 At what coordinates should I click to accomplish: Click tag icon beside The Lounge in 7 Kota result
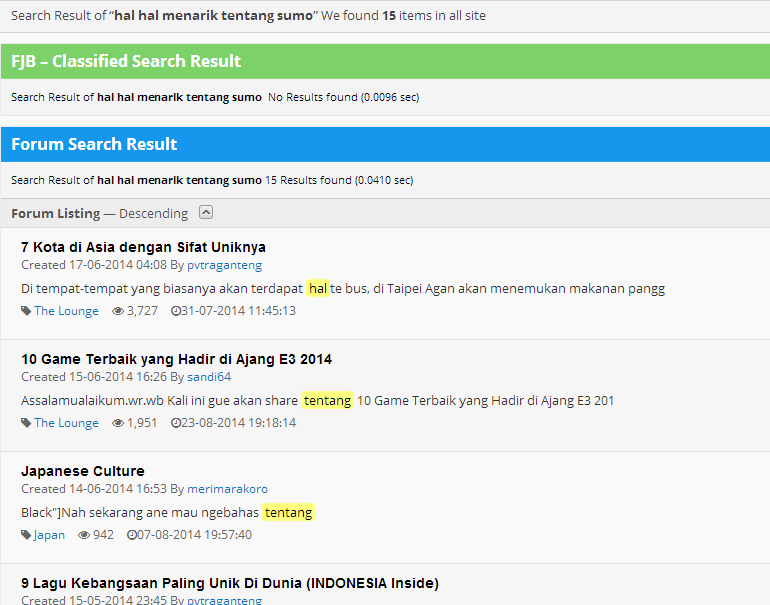[x=26, y=311]
